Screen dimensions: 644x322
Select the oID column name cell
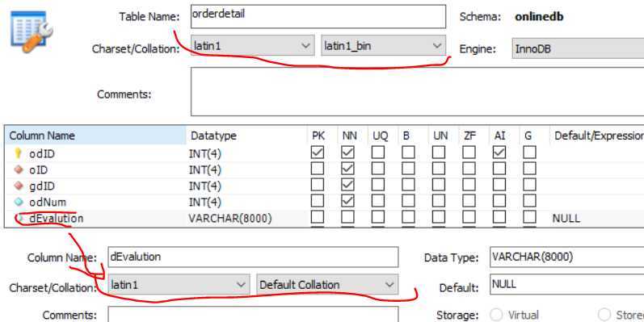tap(38, 169)
